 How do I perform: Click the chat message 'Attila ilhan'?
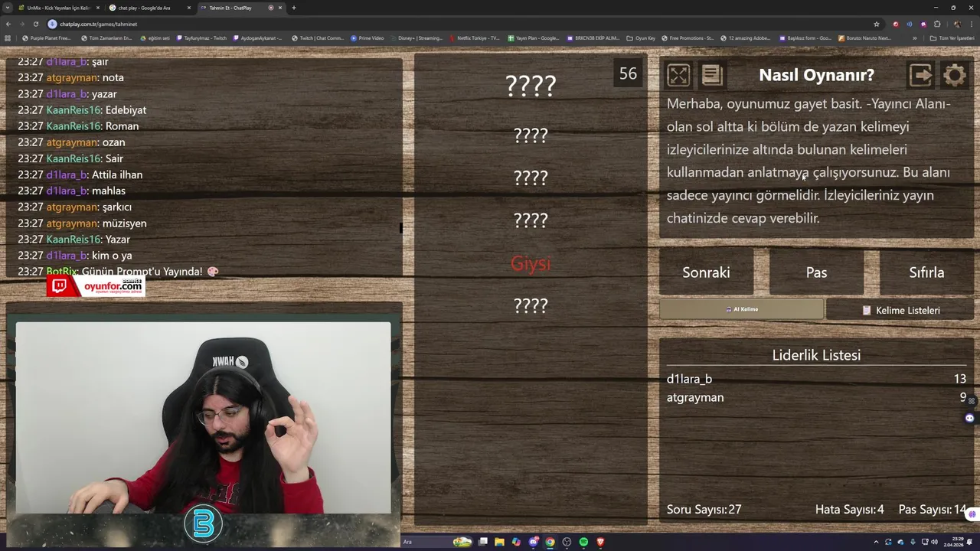[x=117, y=174]
